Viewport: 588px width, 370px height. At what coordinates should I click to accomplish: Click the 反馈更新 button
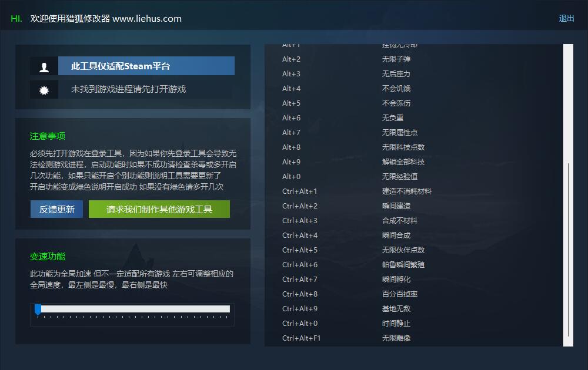(56, 209)
